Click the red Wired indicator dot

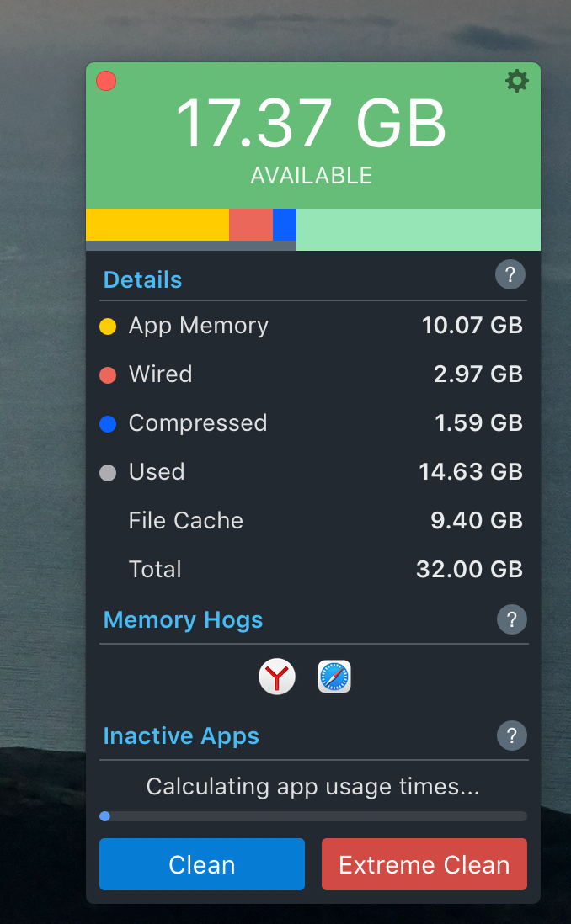(108, 375)
